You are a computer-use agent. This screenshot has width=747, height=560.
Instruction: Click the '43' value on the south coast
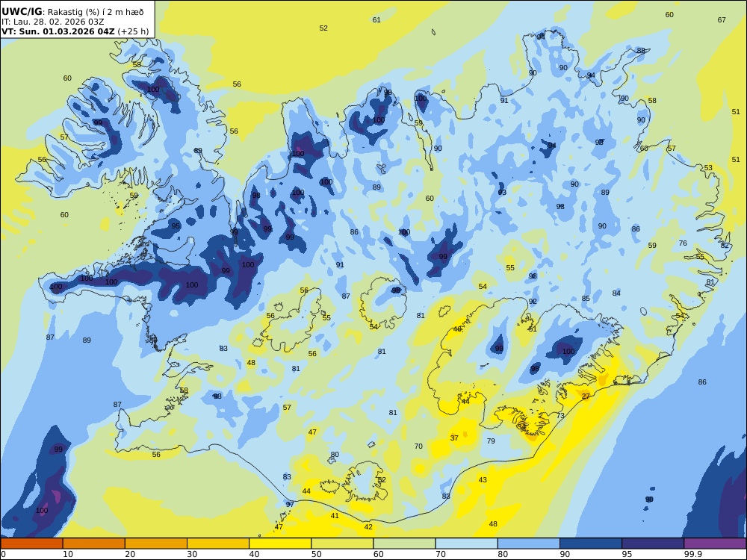pos(483,480)
